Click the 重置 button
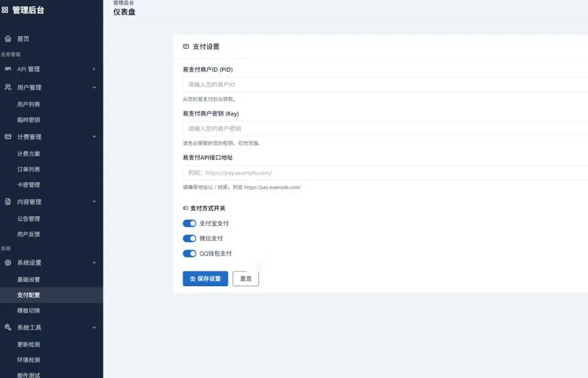 pyautogui.click(x=246, y=279)
